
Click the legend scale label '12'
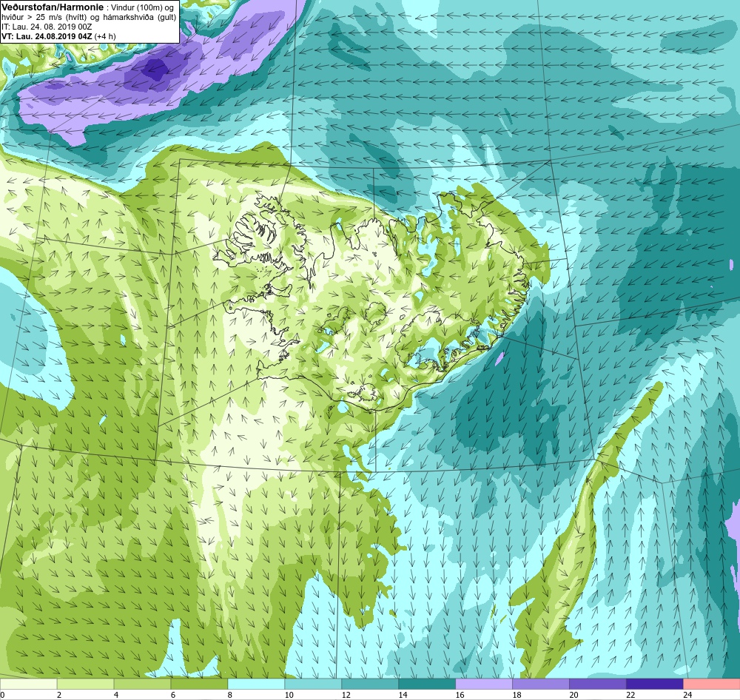(x=346, y=695)
